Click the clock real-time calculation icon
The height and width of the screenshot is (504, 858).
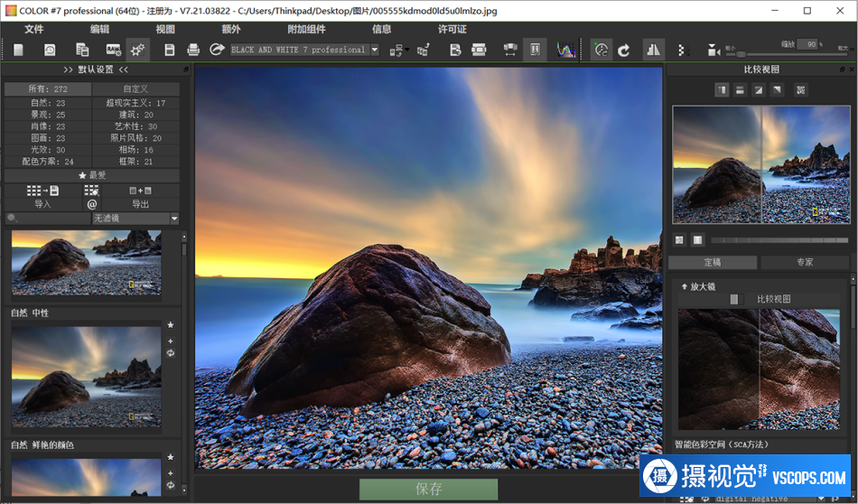[601, 50]
